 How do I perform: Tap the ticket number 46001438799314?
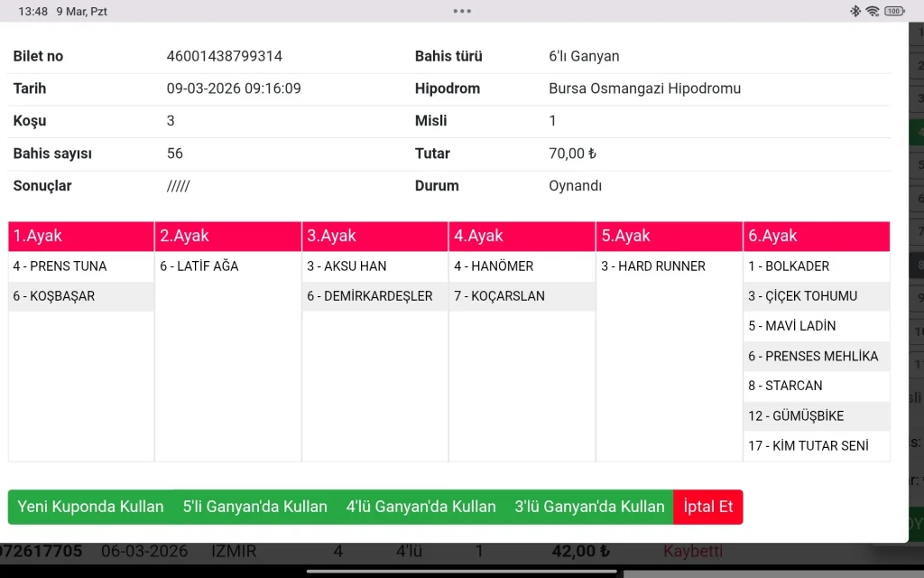(x=225, y=56)
